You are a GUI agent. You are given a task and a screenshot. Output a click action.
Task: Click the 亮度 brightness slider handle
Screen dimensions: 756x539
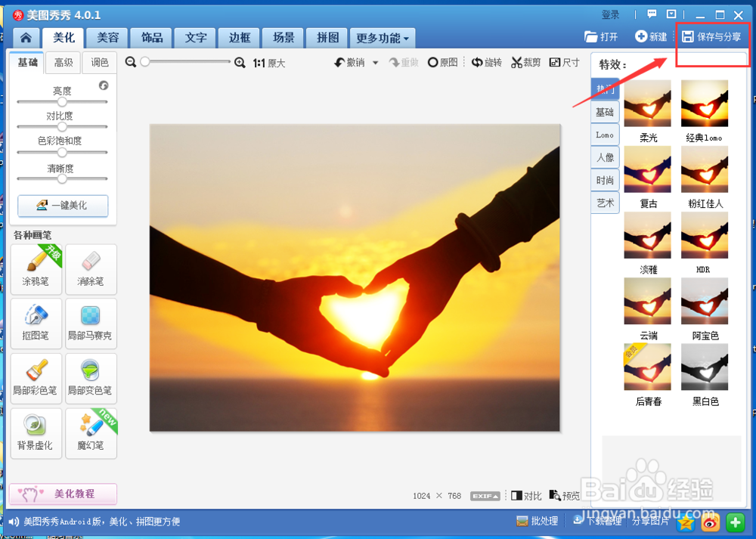(x=62, y=102)
